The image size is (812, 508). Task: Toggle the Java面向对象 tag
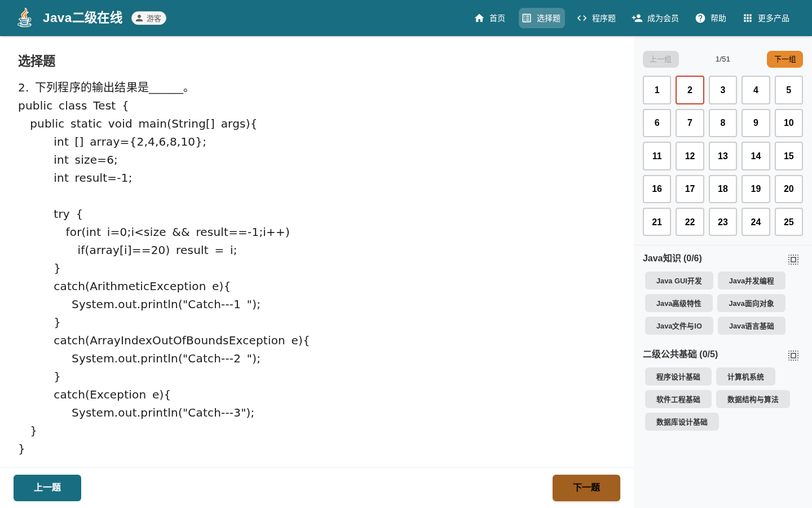tap(751, 303)
